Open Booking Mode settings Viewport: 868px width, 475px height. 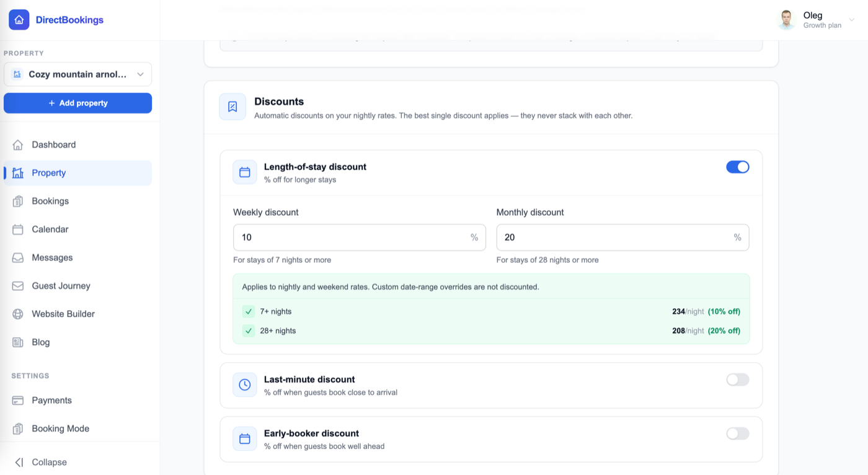(x=77, y=428)
